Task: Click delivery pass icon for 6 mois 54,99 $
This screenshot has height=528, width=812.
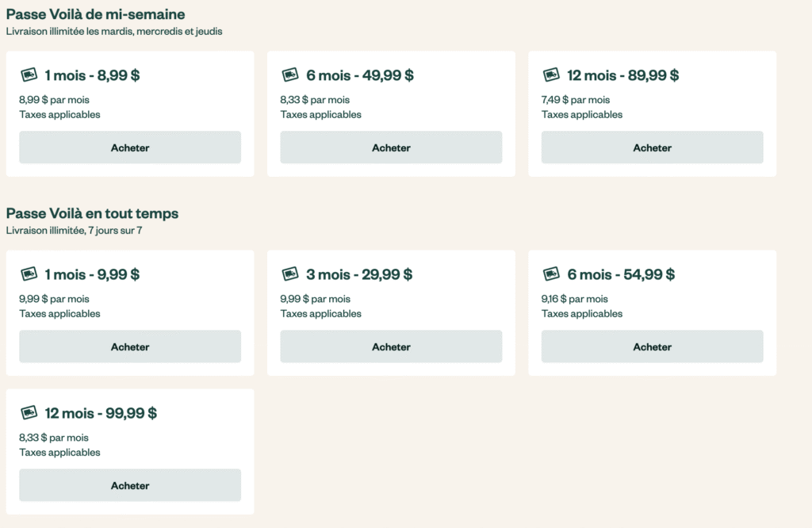Action: click(551, 274)
